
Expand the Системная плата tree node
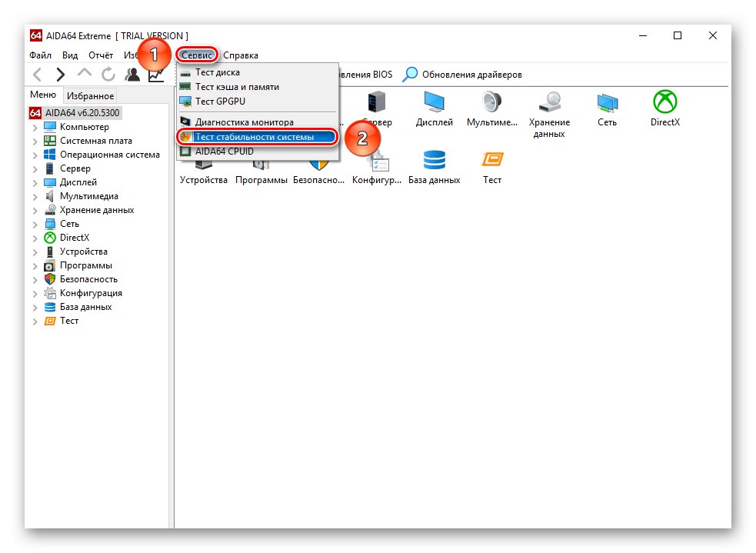tap(35, 142)
